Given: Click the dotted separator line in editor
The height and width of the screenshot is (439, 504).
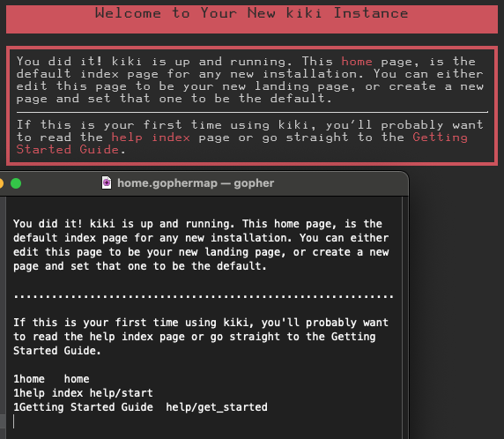Looking at the screenshot, I should coord(204,296).
